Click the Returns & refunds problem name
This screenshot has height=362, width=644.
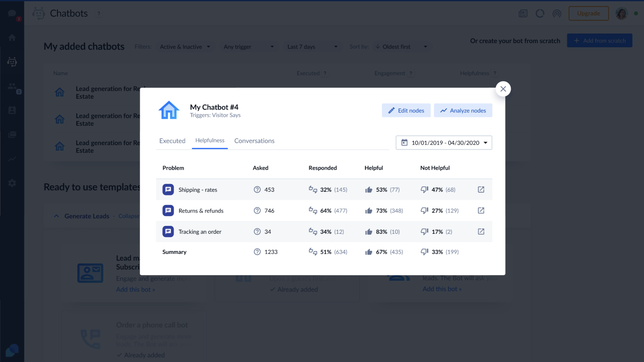201,211
